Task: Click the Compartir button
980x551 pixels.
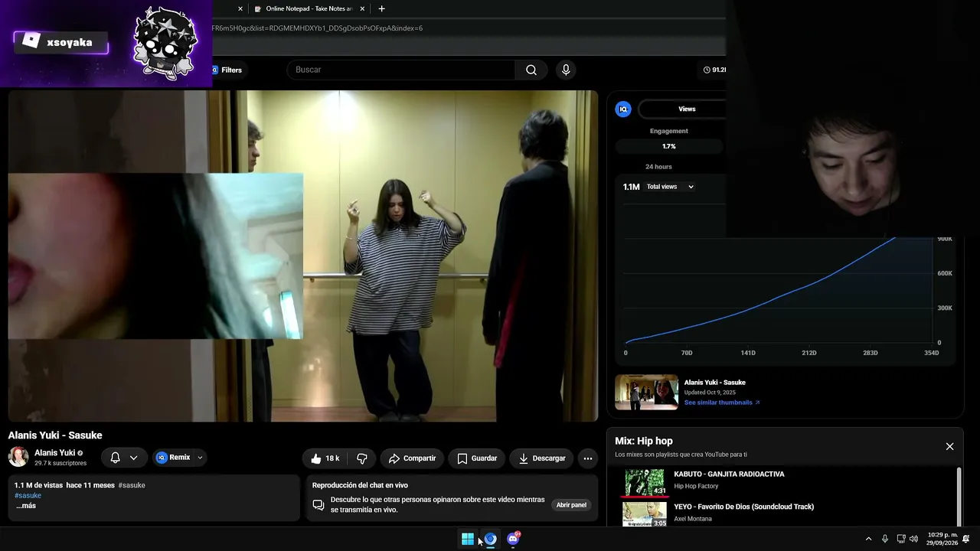Action: coord(412,458)
